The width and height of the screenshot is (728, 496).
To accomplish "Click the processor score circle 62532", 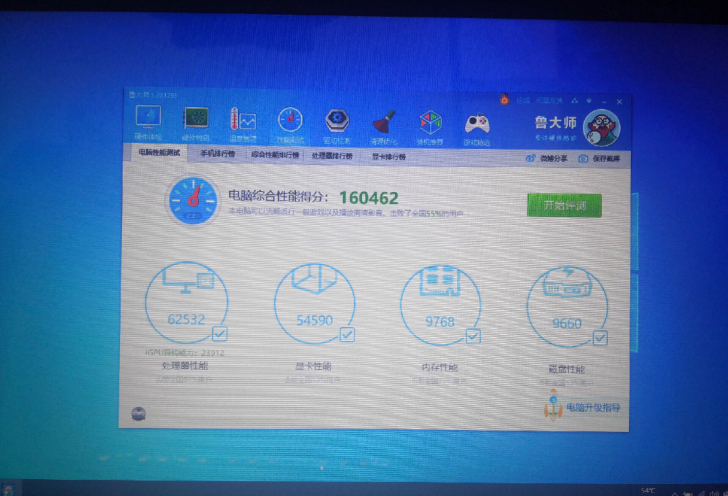I will point(186,302).
